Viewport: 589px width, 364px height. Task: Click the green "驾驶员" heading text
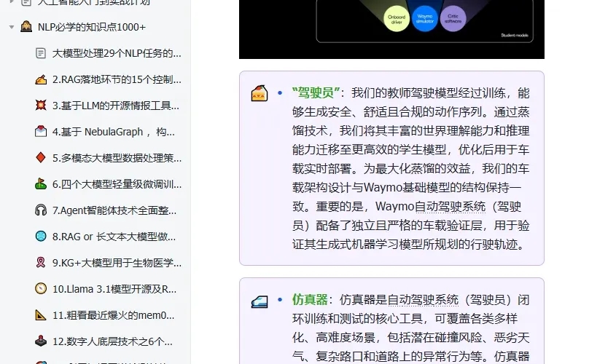point(316,92)
